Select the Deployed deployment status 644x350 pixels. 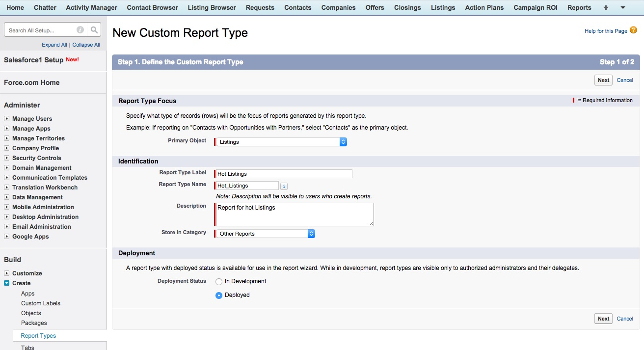click(x=218, y=295)
